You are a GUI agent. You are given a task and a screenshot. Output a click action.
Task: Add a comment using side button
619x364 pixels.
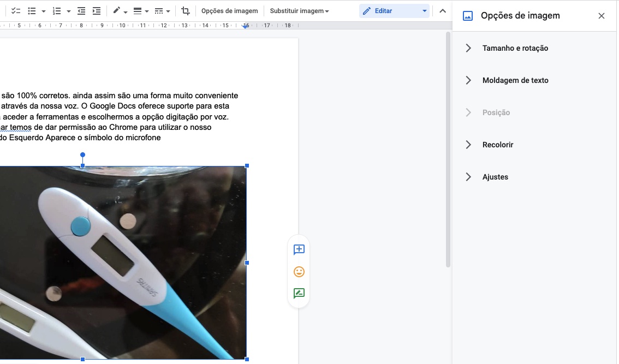coord(299,249)
